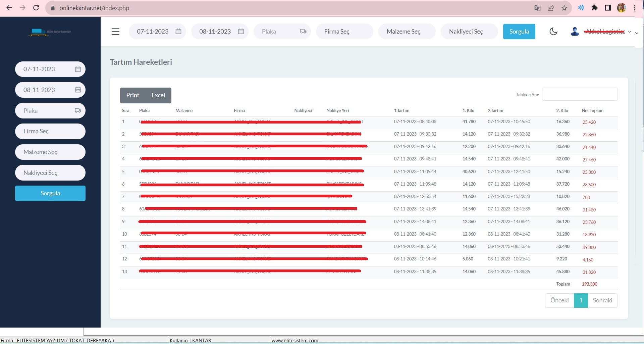
Task: Open calendar icon on top start date
Action: point(178,32)
